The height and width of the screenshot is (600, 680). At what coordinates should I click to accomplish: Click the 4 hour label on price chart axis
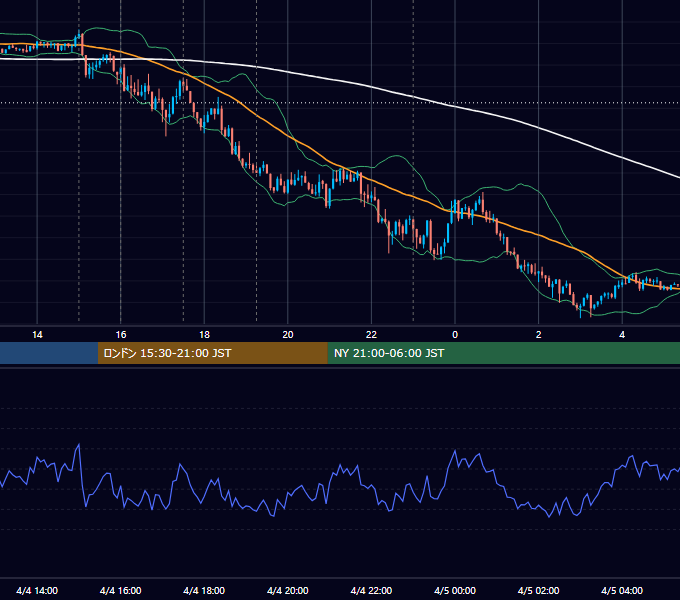[622, 335]
